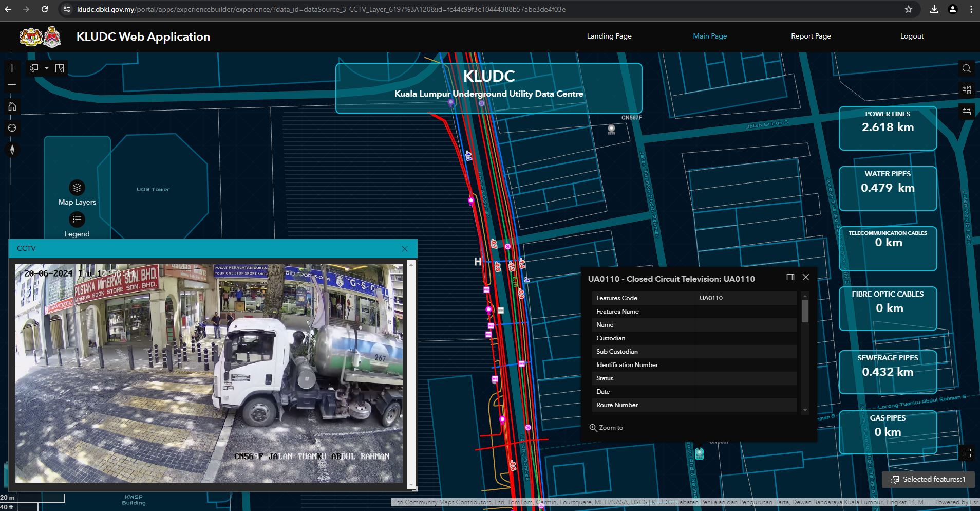This screenshot has height=511, width=980.
Task: Click the Custodian row in popup
Action: [x=694, y=338]
